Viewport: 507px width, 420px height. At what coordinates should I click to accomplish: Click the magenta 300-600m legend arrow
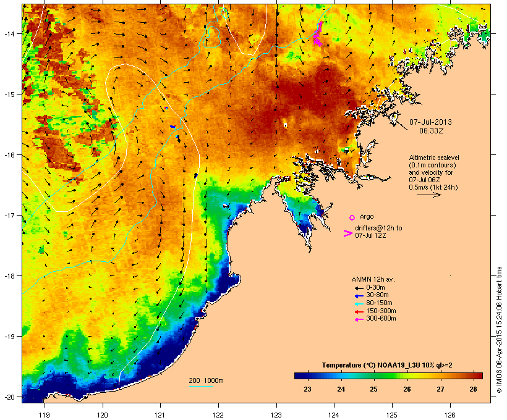(x=359, y=319)
